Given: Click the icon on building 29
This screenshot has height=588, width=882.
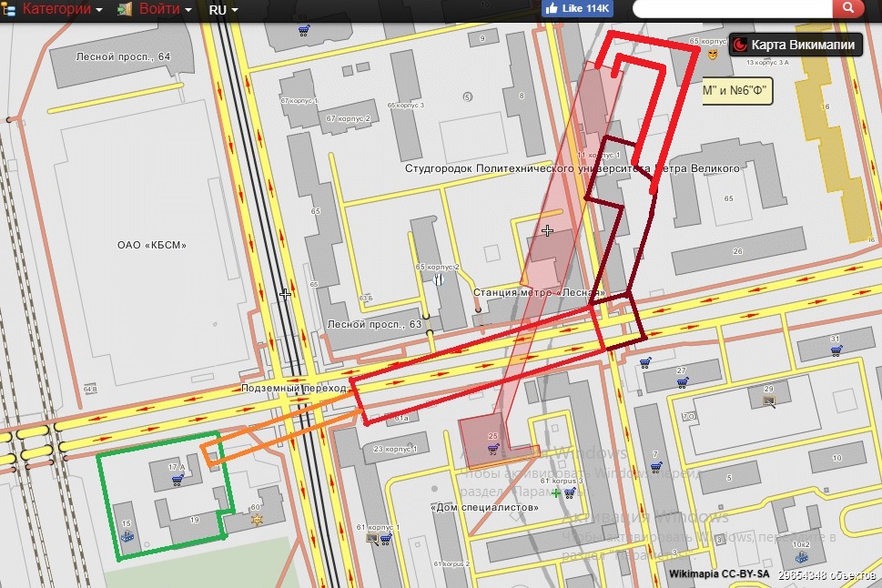Looking at the screenshot, I should (x=768, y=400).
